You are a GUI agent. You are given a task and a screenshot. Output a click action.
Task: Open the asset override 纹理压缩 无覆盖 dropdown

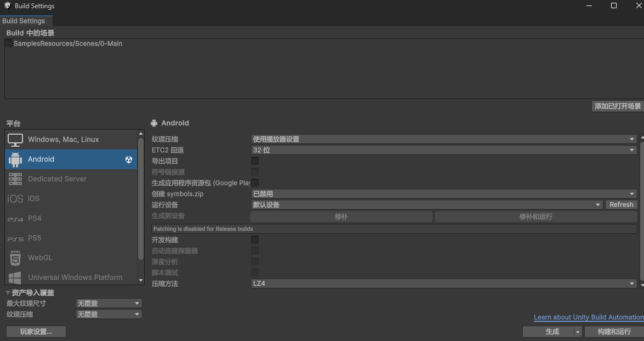click(x=109, y=314)
